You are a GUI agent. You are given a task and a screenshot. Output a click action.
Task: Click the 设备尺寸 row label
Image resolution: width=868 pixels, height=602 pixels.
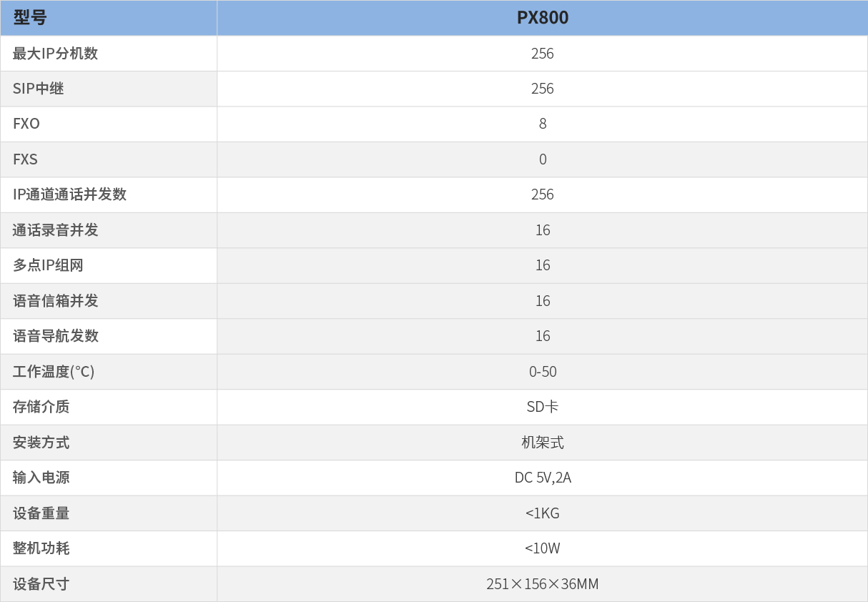pyautogui.click(x=41, y=584)
